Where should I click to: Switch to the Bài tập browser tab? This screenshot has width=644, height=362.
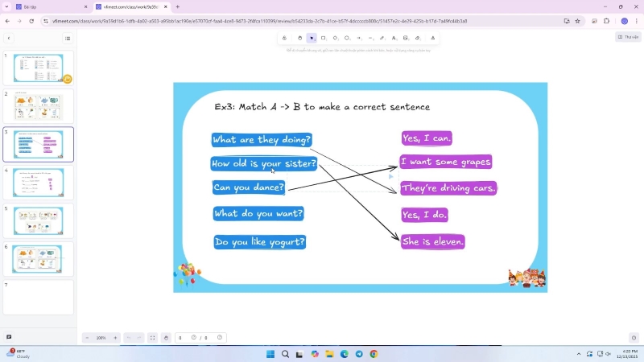(48, 6)
